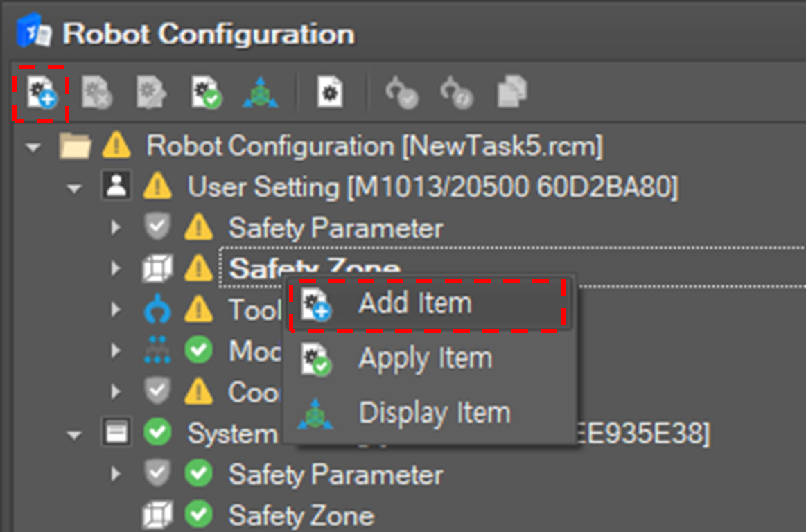The image size is (806, 532).
Task: Expand the System Safety Parameter node
Action: pyautogui.click(x=116, y=475)
